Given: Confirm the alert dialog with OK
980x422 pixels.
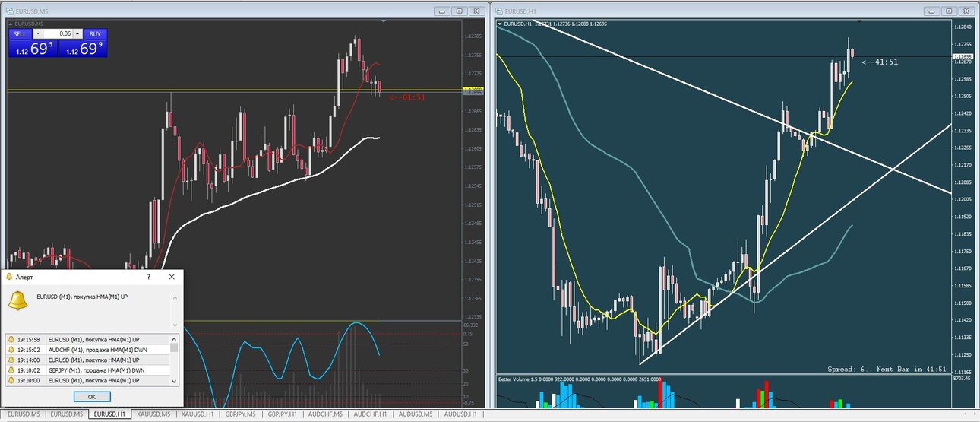Looking at the screenshot, I should point(92,397).
